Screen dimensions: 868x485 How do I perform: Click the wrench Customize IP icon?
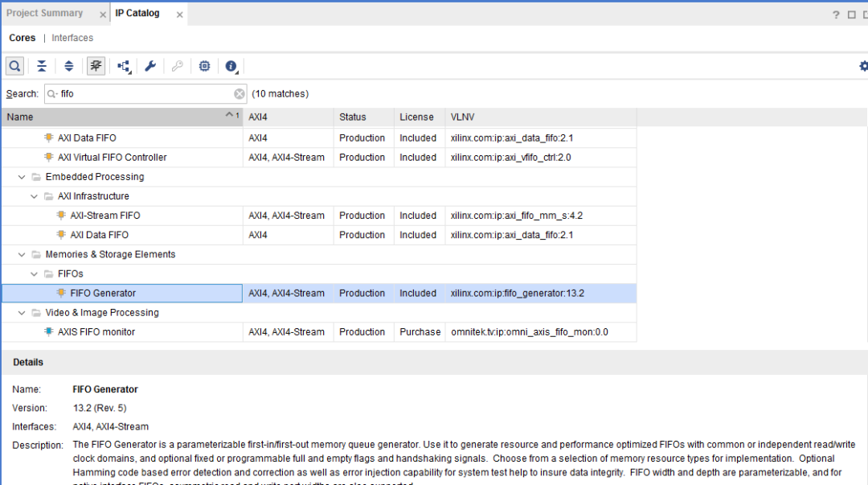[x=150, y=66]
